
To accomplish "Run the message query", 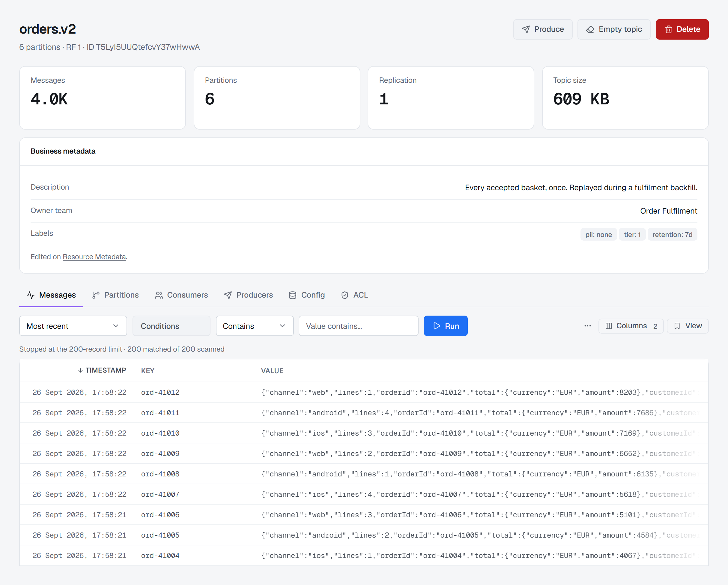I will (445, 326).
